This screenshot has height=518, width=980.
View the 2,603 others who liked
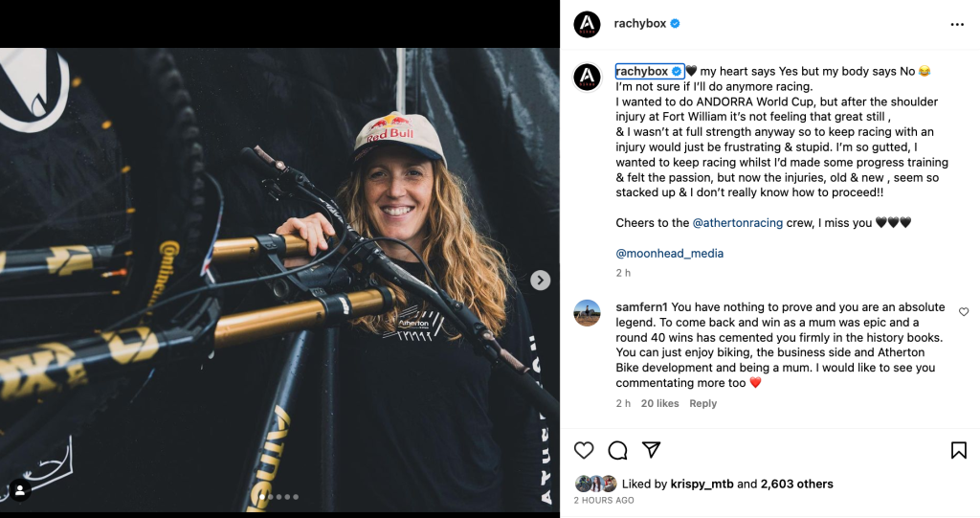(796, 484)
